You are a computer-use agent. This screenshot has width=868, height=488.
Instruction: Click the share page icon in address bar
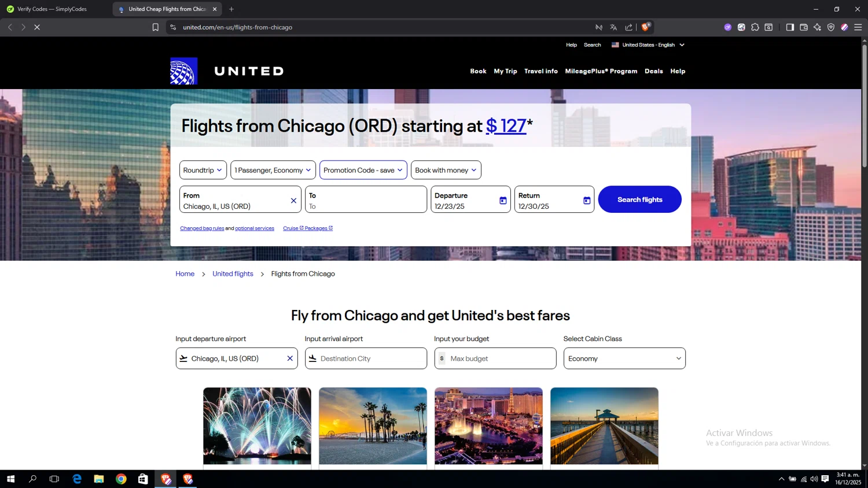pyautogui.click(x=629, y=27)
